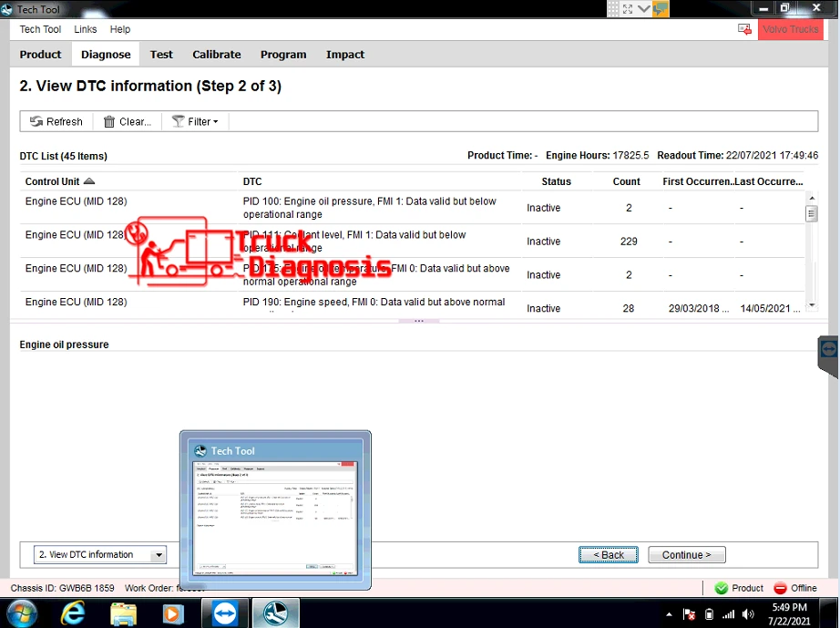Sort by First Occurrence column header
The width and height of the screenshot is (840, 628).
tap(697, 181)
